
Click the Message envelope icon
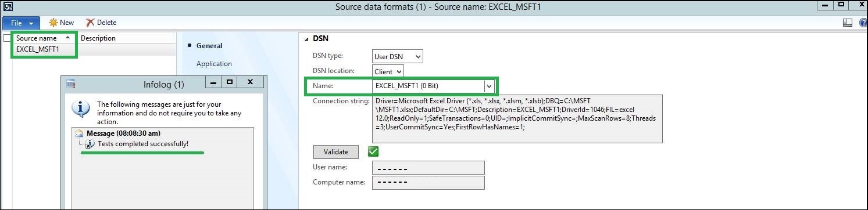coord(79,133)
